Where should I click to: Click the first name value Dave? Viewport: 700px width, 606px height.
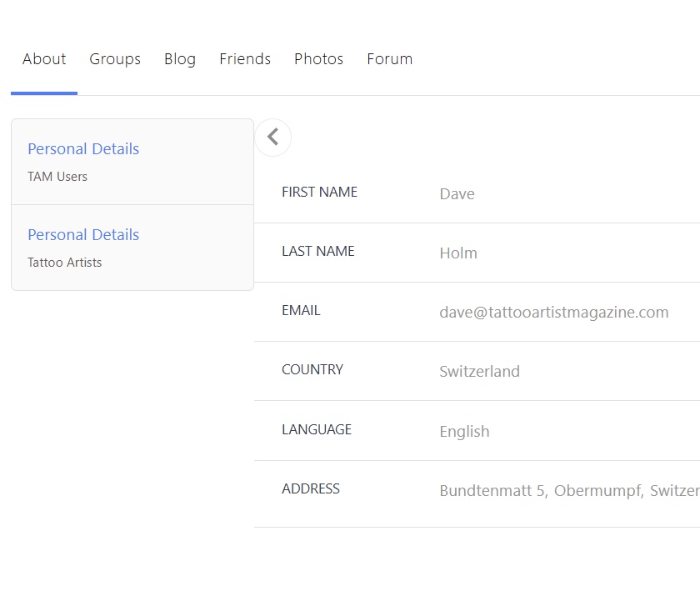point(457,194)
